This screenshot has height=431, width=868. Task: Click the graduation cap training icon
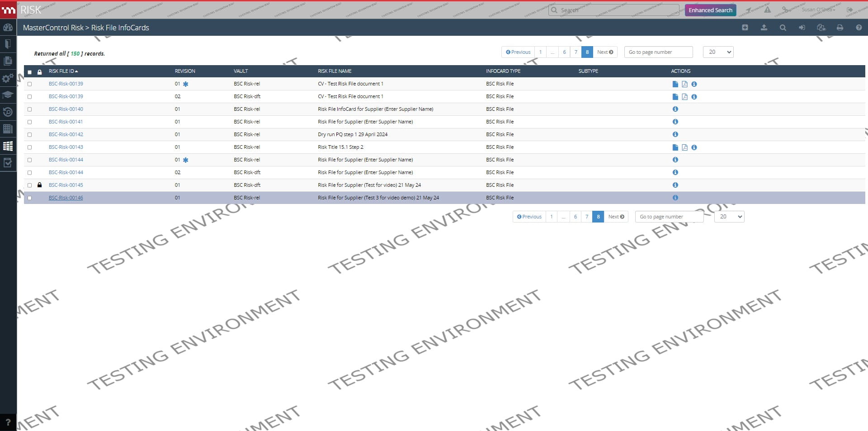click(8, 95)
